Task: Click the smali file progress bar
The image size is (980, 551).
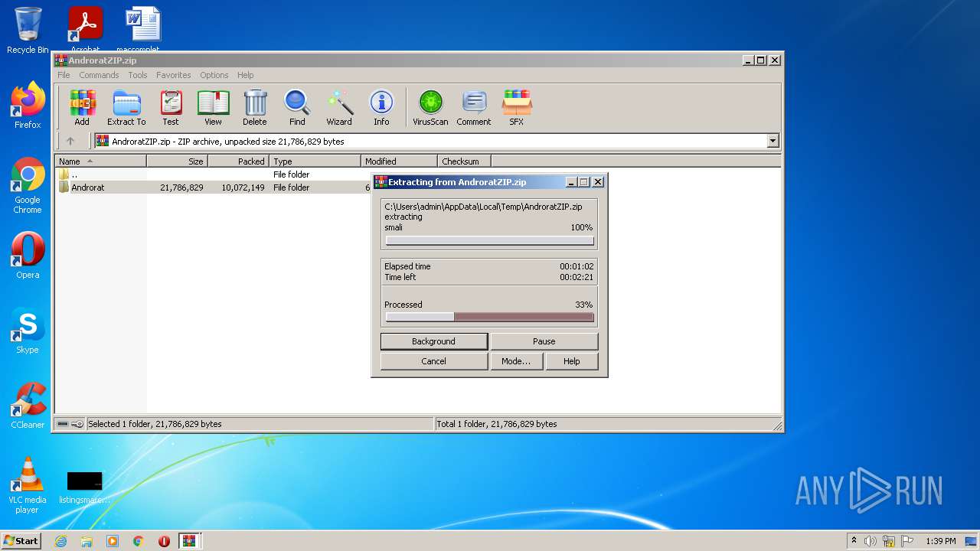Action: pos(490,241)
